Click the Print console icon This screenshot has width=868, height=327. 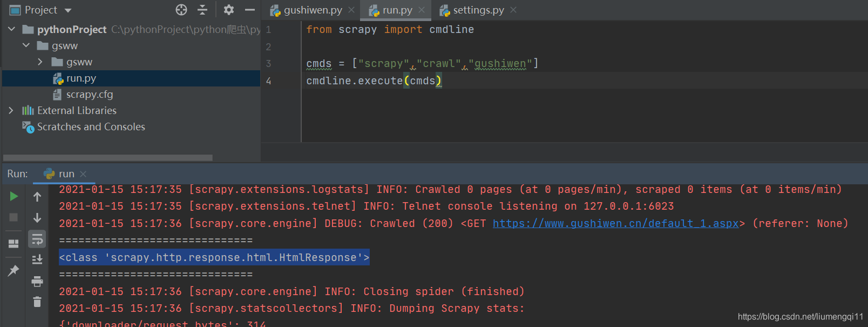[37, 281]
